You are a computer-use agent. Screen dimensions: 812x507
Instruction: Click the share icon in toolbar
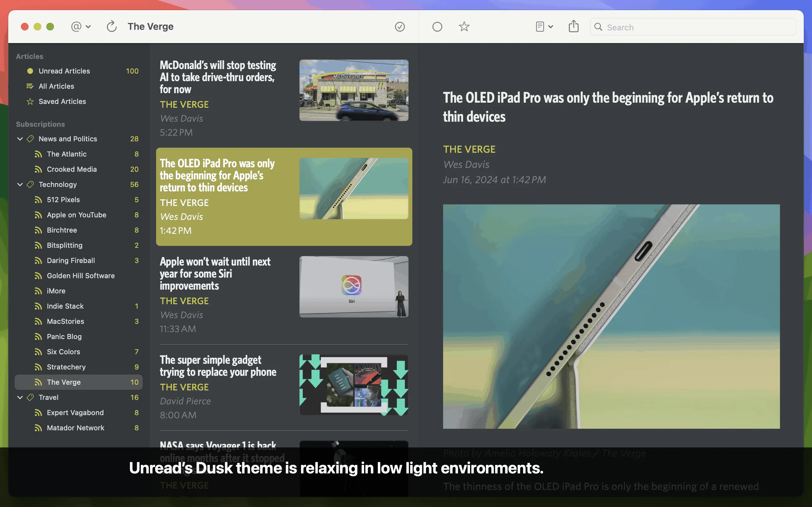573,27
